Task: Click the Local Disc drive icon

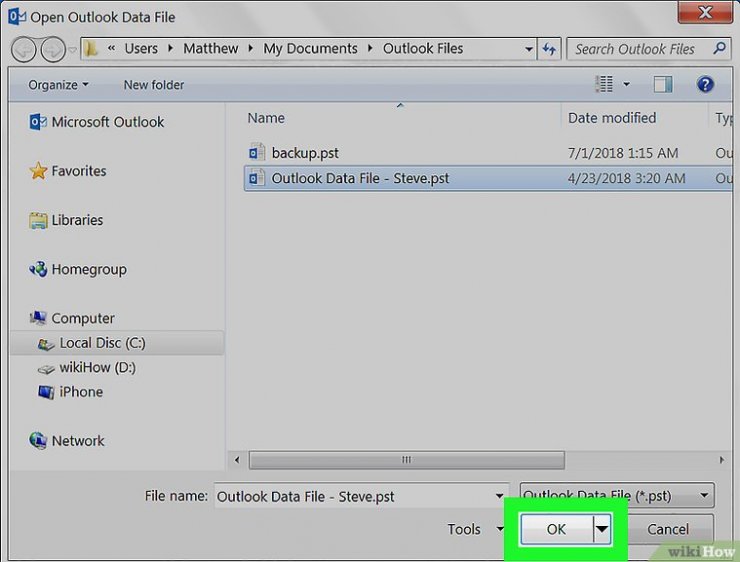Action: pyautogui.click(x=46, y=344)
